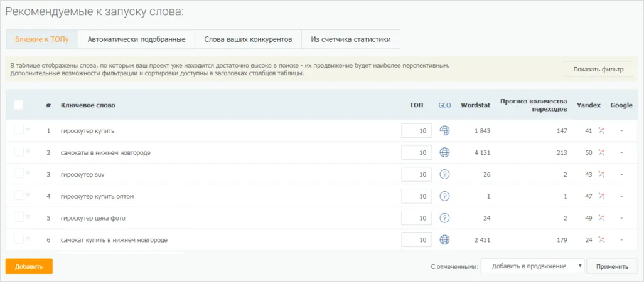Toggle the select-all checkbox in table header
Viewport: 644px width, 282px height.
(18, 105)
